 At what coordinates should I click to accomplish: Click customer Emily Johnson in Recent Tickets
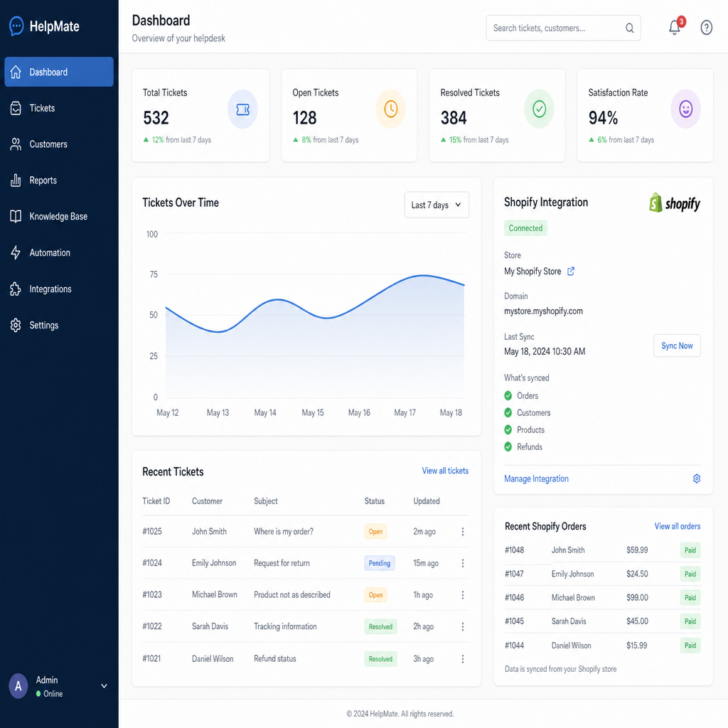214,563
